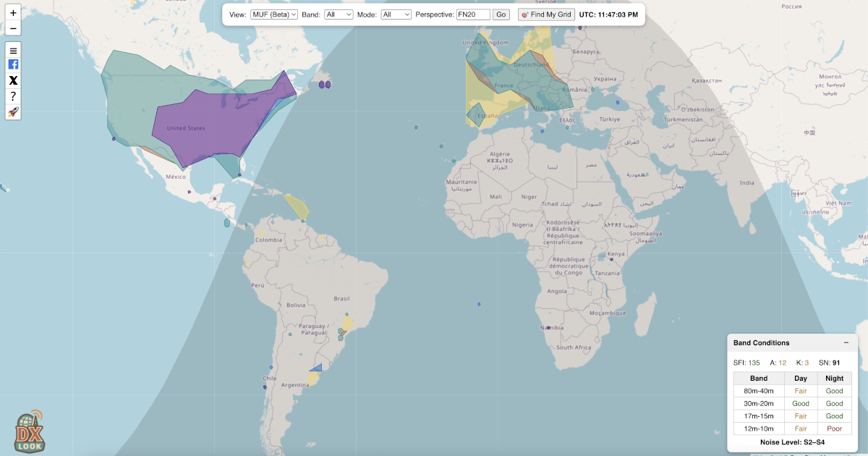Open the help question mark
This screenshot has width=868, height=456.
[x=13, y=96]
